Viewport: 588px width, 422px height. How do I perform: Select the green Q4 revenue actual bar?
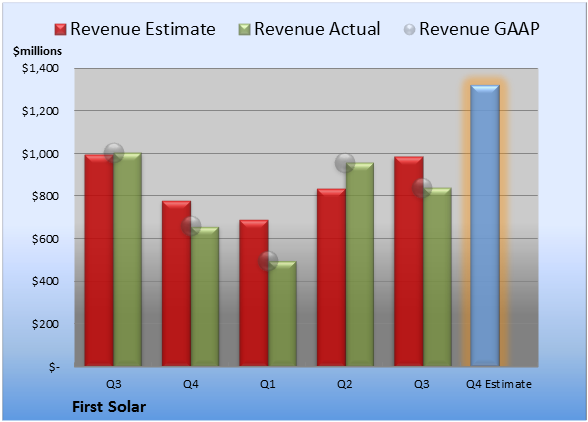[x=205, y=296]
